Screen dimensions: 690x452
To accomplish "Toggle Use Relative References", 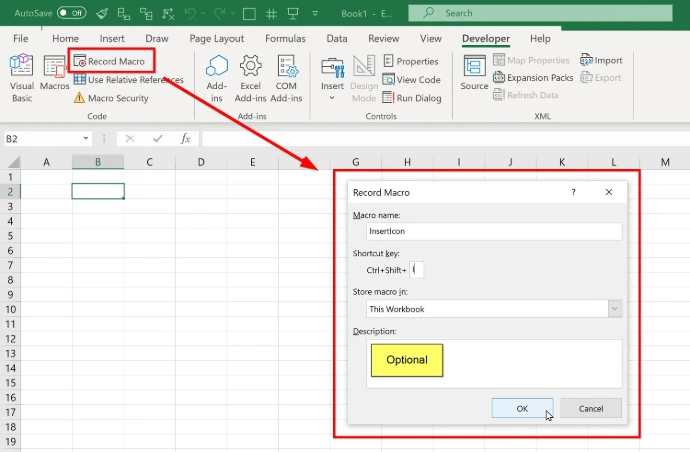I will (x=128, y=80).
